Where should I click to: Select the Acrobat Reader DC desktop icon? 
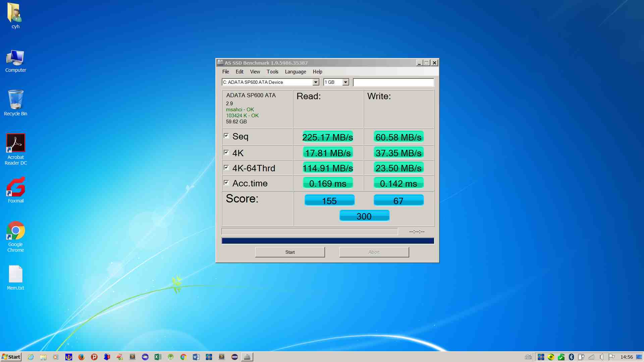(x=15, y=149)
